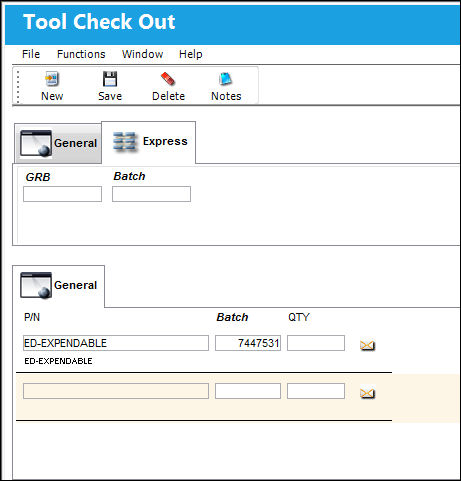Click the Batch field showing 7447531
The height and width of the screenshot is (481, 461).
[x=248, y=343]
